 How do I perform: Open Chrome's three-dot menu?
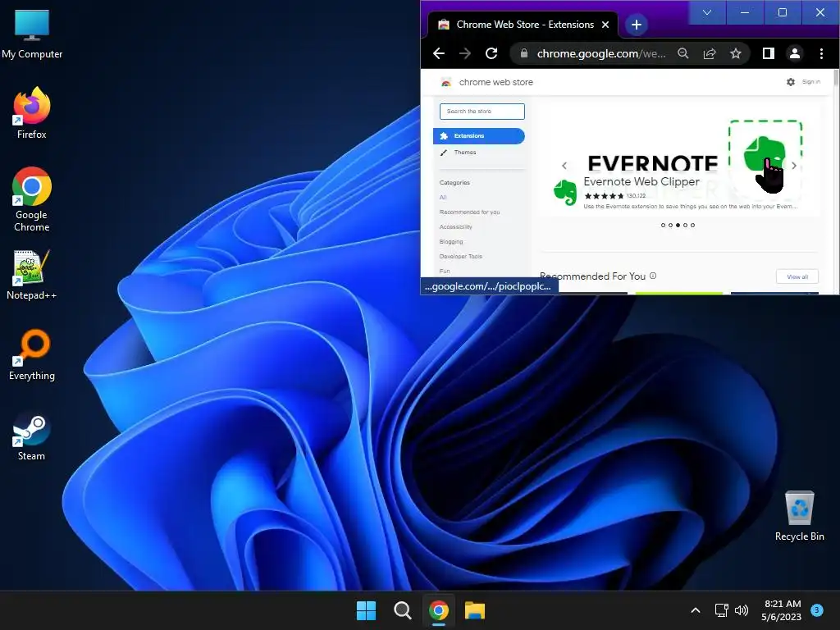point(821,53)
